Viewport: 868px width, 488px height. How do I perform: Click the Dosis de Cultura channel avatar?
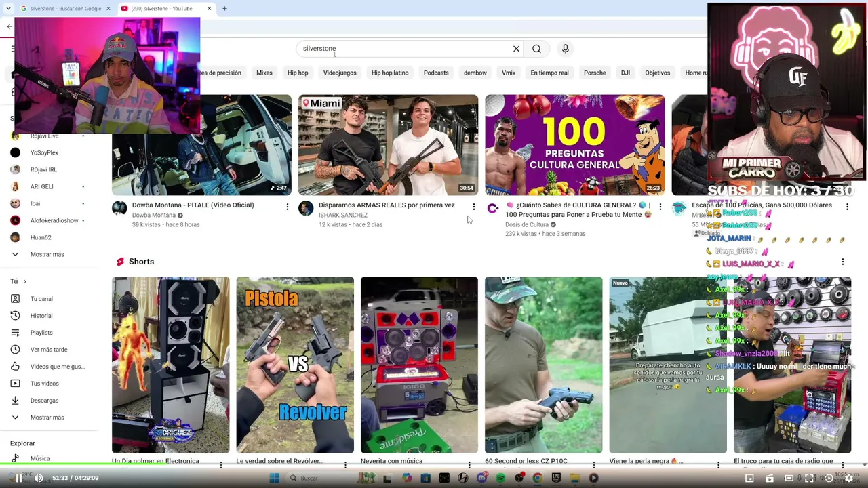point(492,208)
